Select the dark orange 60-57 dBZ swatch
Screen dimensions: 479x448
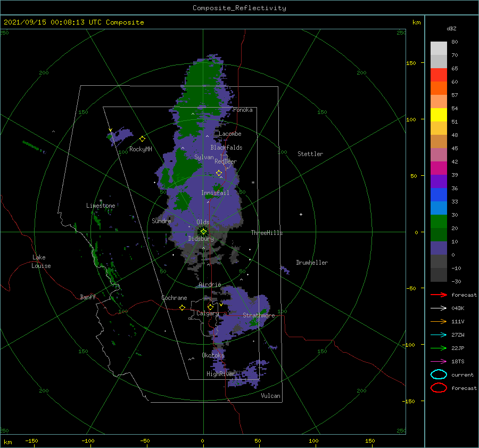click(439, 88)
